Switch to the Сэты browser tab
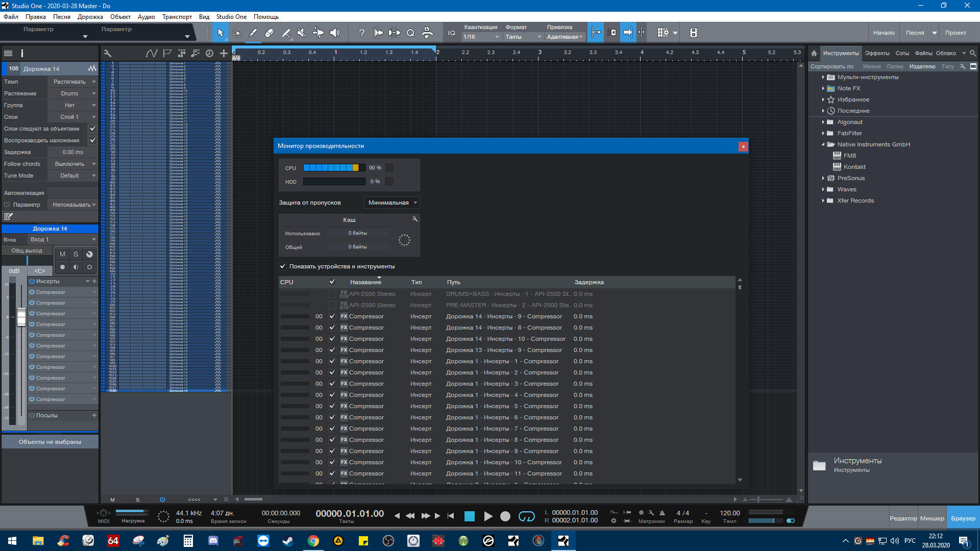The height and width of the screenshot is (551, 980). (902, 53)
